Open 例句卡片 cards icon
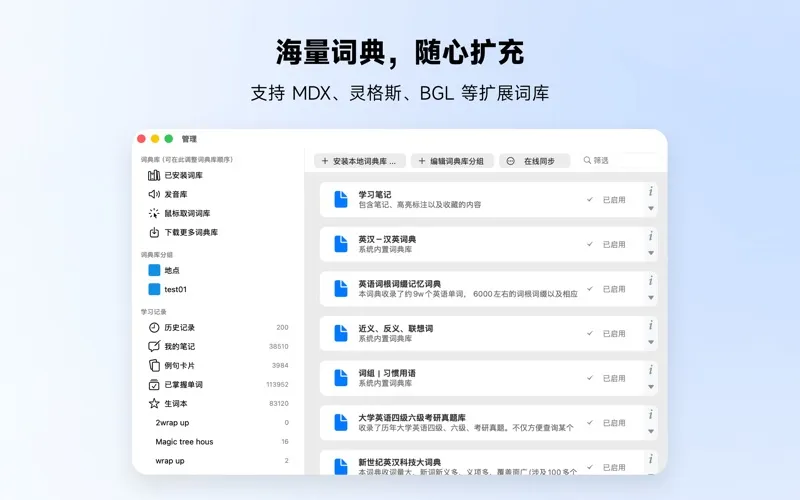 coord(154,365)
